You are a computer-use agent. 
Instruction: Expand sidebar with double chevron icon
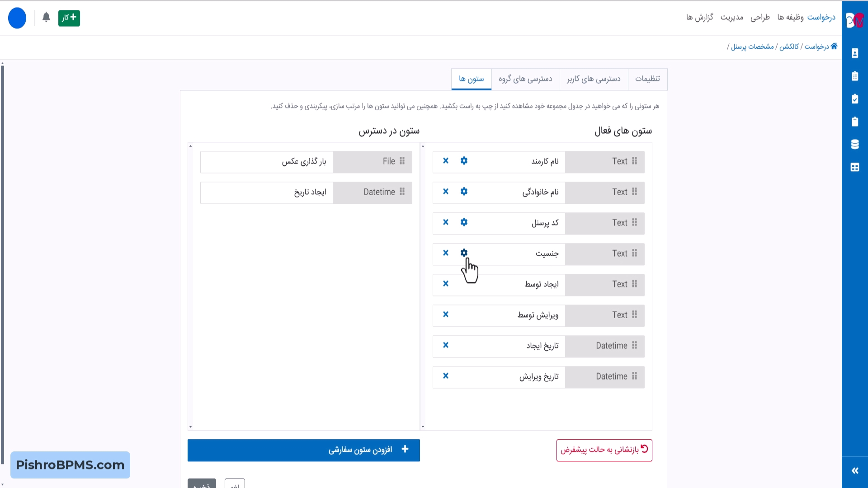855,471
